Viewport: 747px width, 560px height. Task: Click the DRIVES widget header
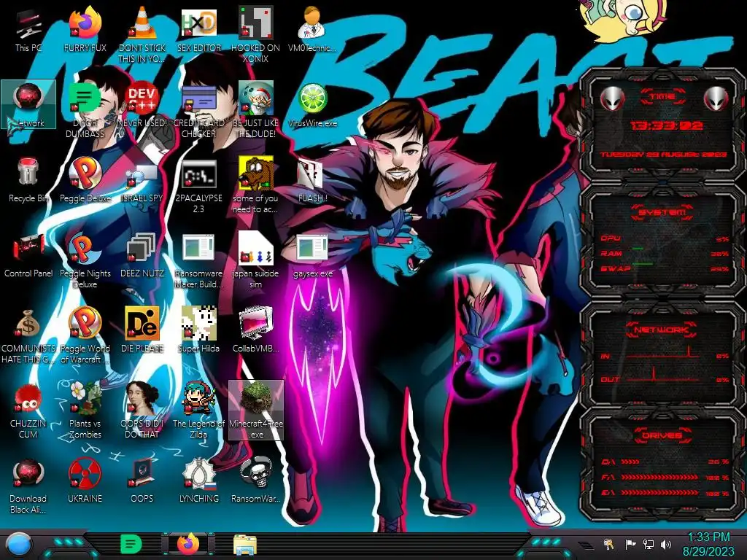(662, 435)
